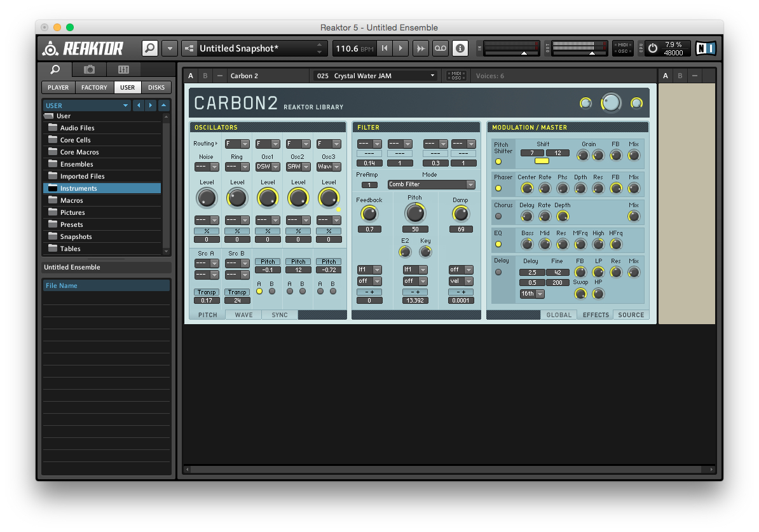Click the Native Instruments logo

pyautogui.click(x=706, y=48)
